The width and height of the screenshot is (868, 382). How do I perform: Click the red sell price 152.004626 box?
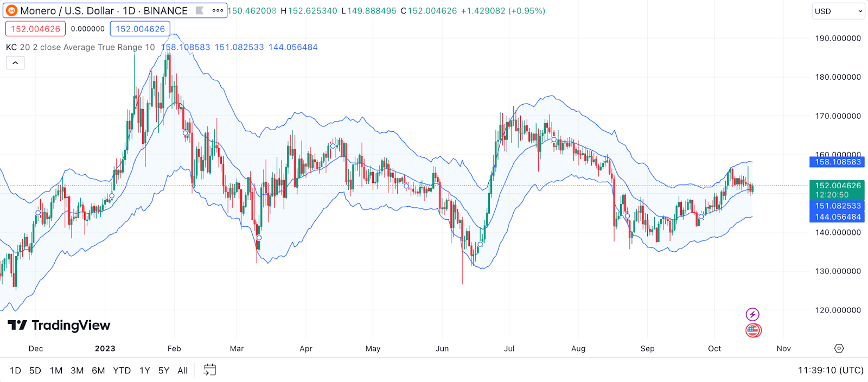[35, 29]
